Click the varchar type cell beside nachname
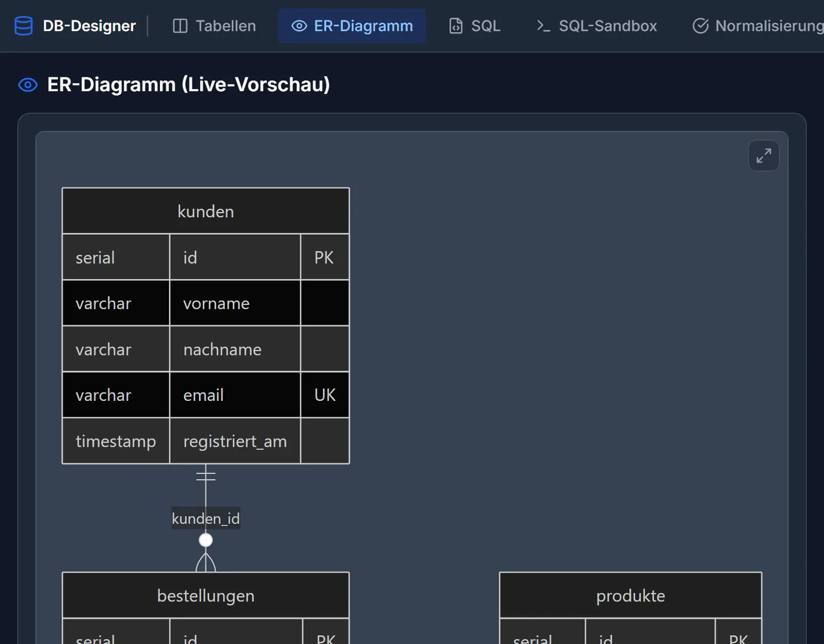 click(x=116, y=349)
